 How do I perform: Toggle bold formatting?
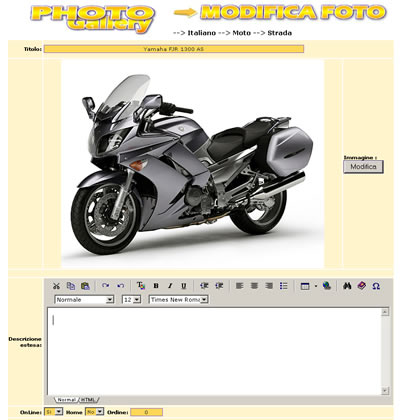(x=156, y=286)
